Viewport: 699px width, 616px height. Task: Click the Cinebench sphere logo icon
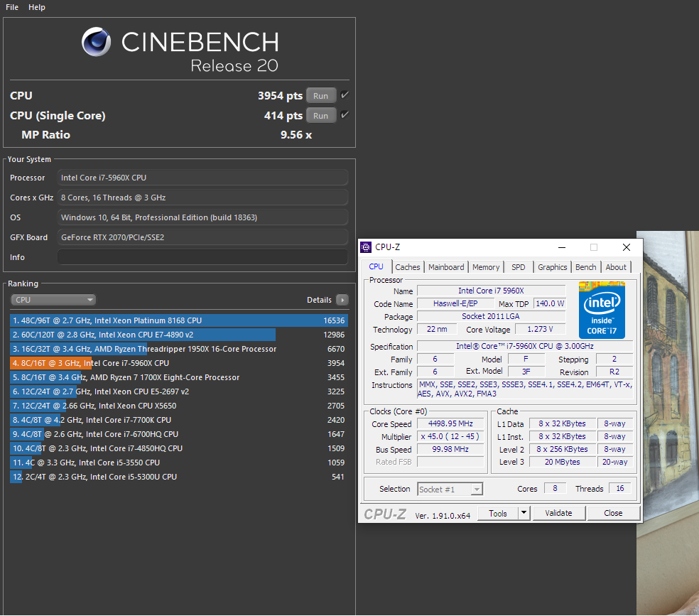point(97,42)
